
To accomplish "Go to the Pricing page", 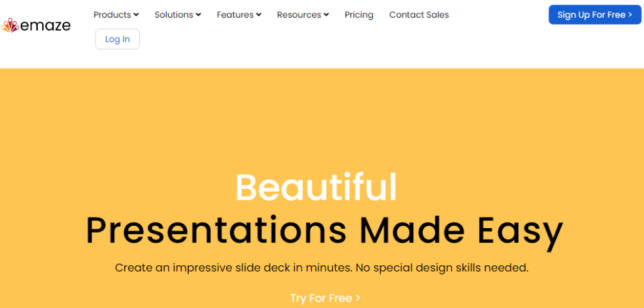I will coord(359,15).
